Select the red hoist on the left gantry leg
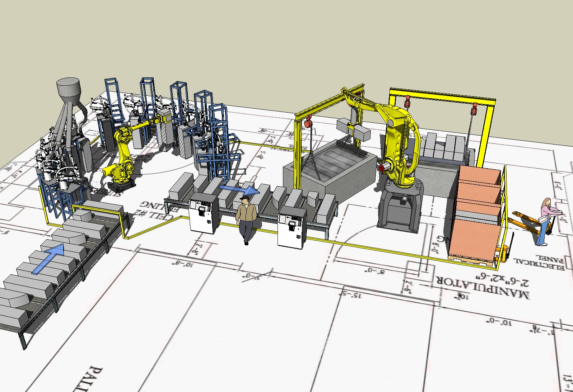Screen dimensions: 573x392 307,123
